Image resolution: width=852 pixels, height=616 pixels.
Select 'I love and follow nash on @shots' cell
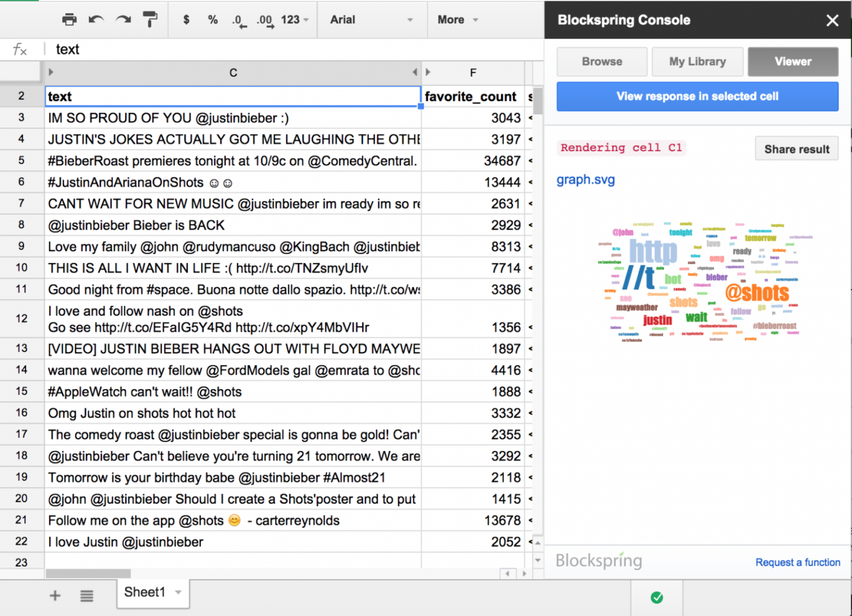point(233,319)
